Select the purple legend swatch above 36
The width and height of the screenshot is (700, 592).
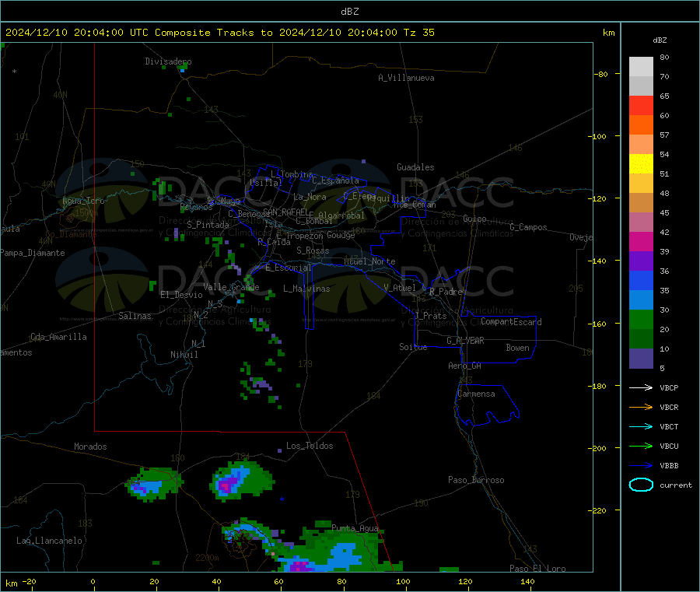(641, 261)
